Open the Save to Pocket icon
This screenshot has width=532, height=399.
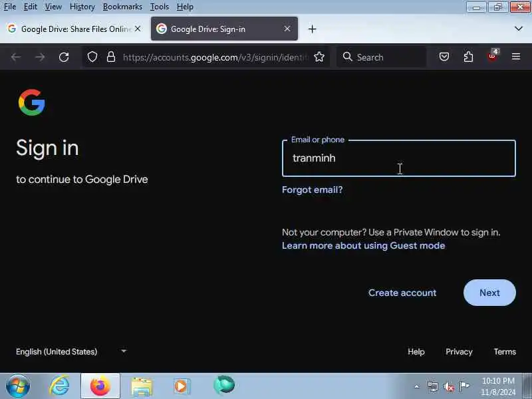pos(444,57)
